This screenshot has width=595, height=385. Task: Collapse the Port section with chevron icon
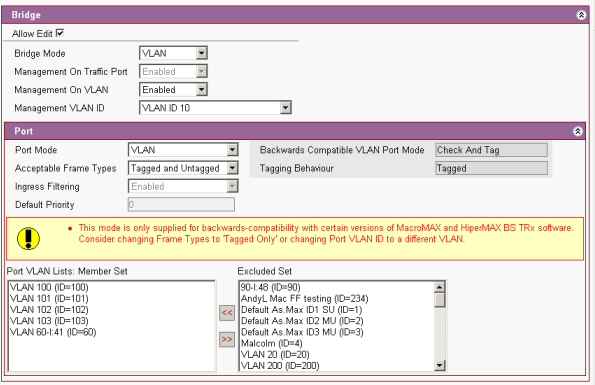[578, 131]
